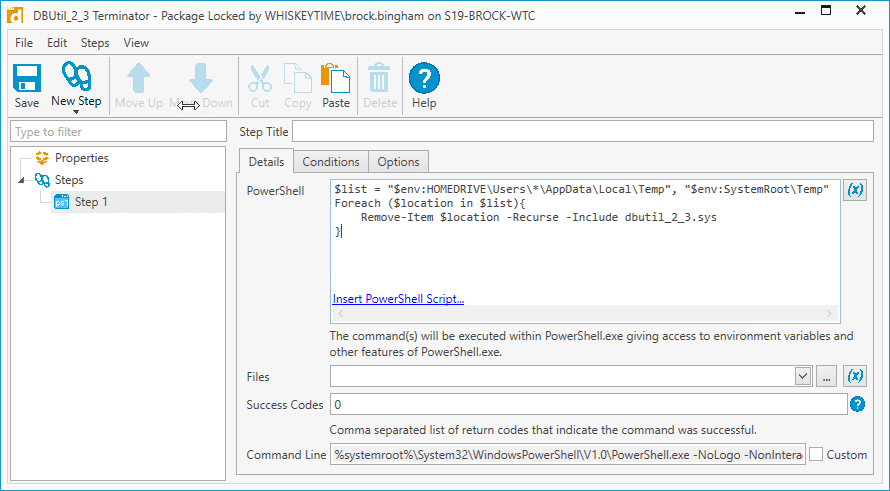The image size is (890, 491).
Task: Switch to the Options tab
Action: [x=398, y=162]
